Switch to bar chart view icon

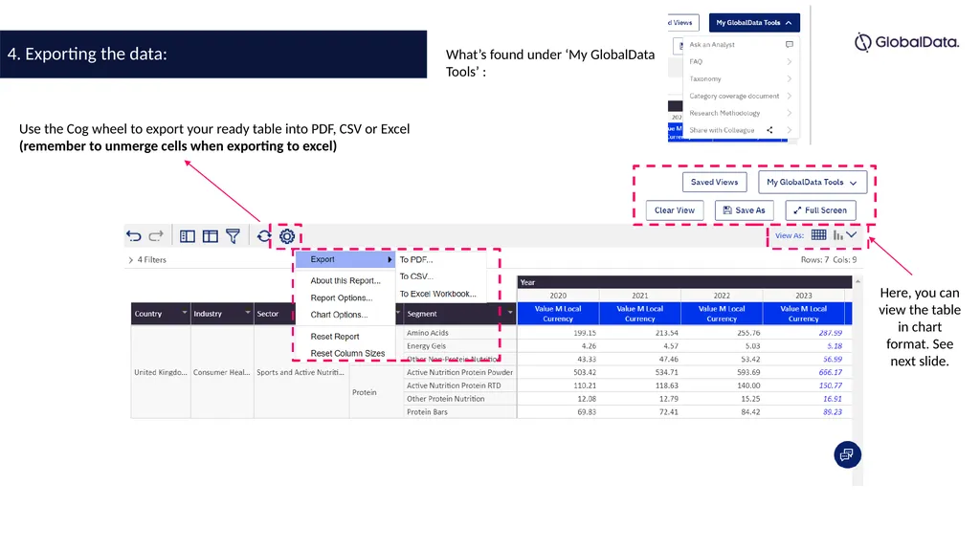[838, 235]
